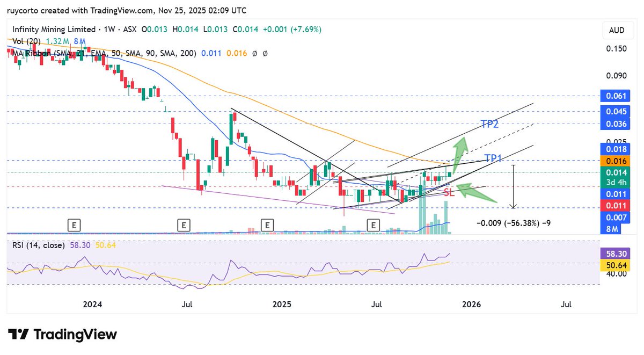Click the E earnings marker below 2024
The image size is (644, 355).
[74, 226]
